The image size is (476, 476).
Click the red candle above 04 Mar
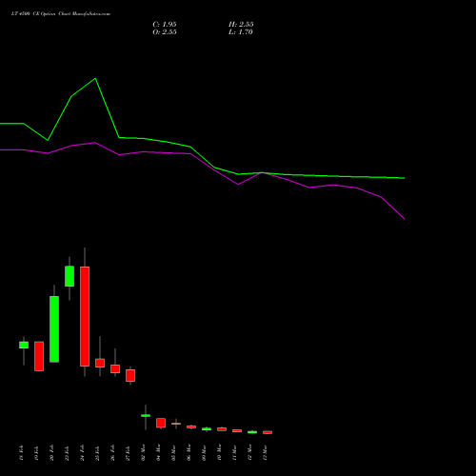(x=161, y=423)
